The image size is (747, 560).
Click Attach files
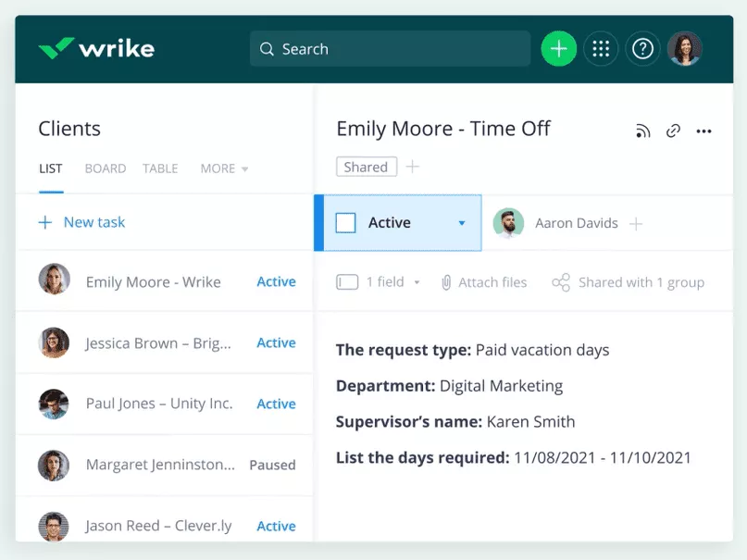point(492,282)
